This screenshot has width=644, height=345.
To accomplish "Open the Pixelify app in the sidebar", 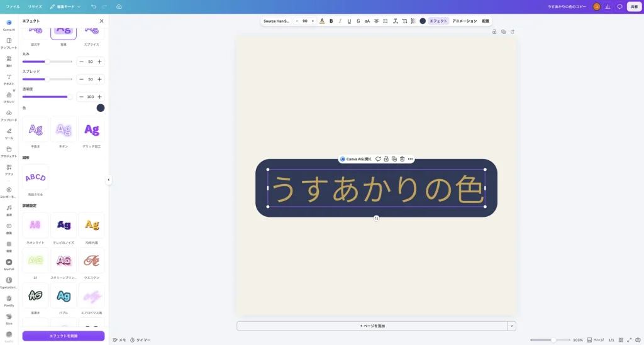I will click(9, 300).
